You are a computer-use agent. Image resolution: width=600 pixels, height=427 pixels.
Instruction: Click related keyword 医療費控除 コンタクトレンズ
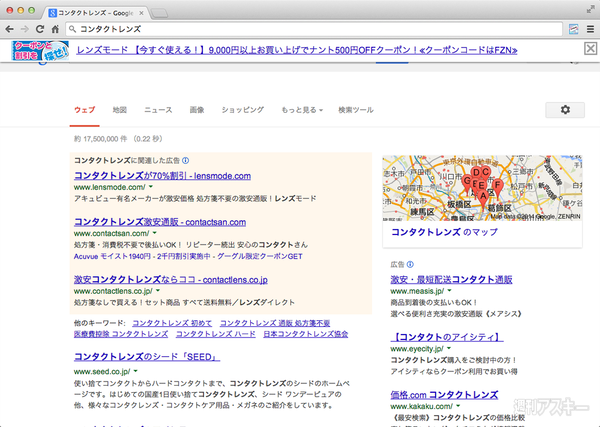click(x=121, y=334)
